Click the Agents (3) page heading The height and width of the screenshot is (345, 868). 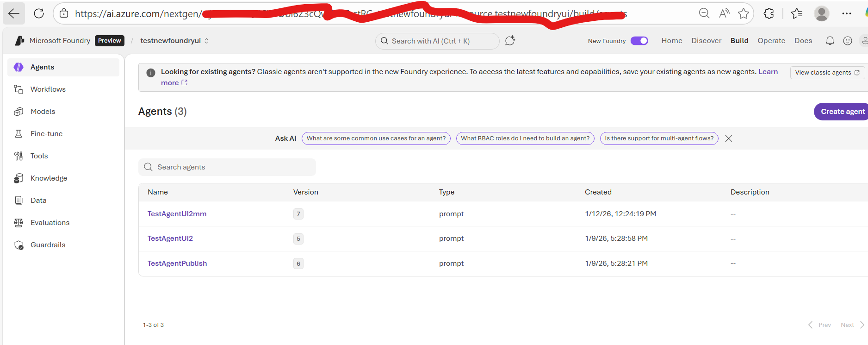162,112
